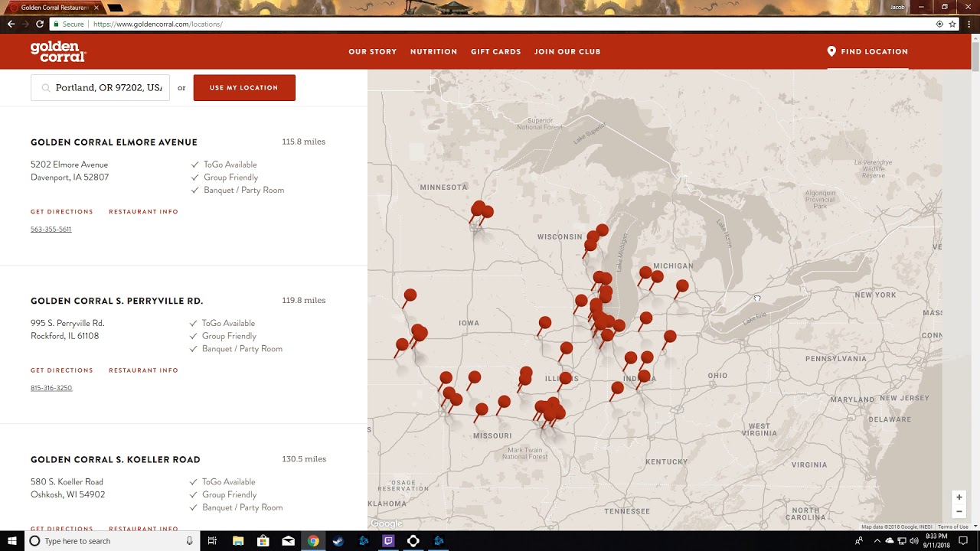The width and height of the screenshot is (980, 551).
Task: Click 5202 Elmore Avenue address text
Action: tap(69, 165)
